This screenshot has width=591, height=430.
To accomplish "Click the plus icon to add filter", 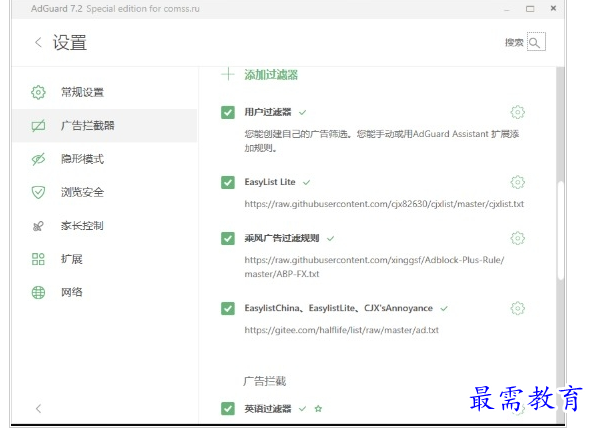I will point(228,74).
